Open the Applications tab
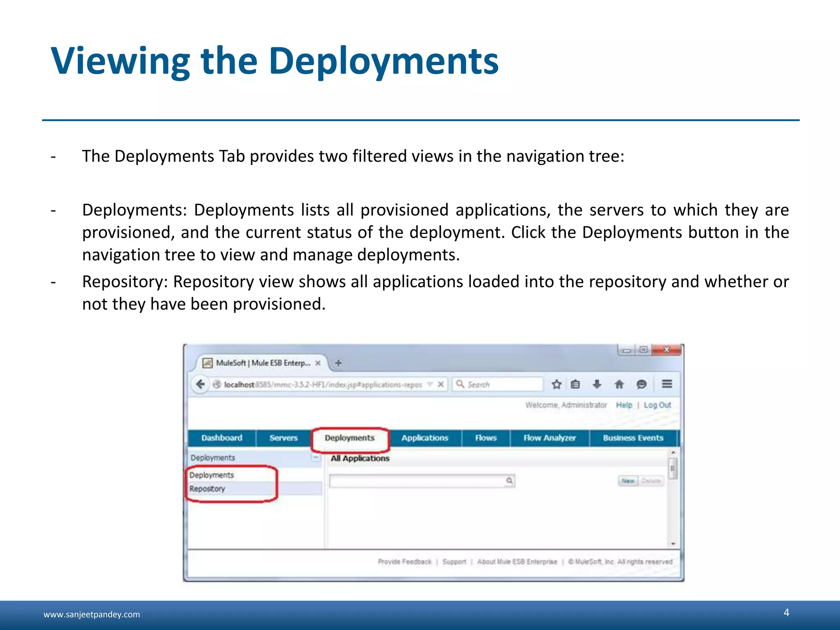840x630 pixels. 425,438
